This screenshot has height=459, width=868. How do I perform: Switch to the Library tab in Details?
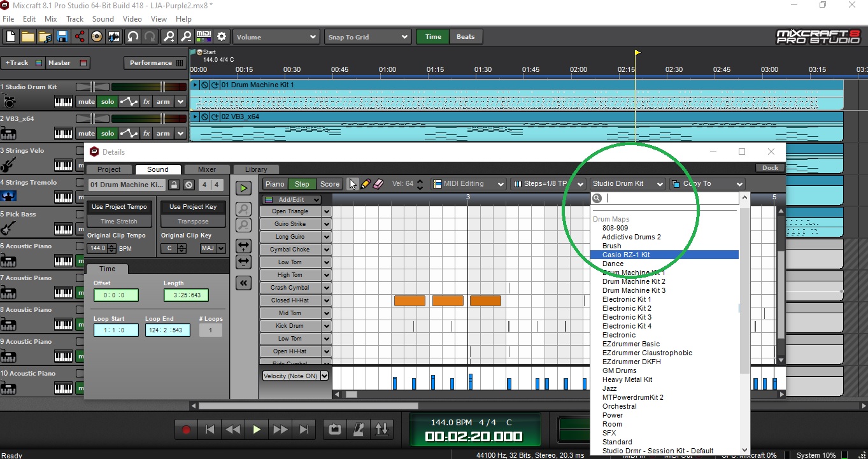pos(256,169)
